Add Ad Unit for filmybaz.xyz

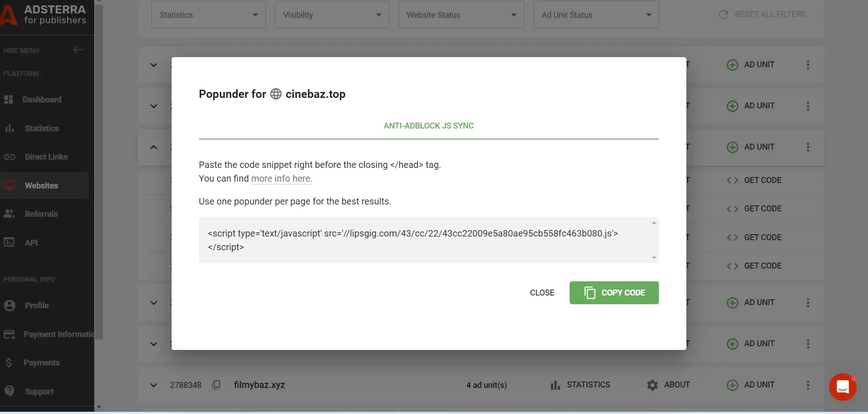click(751, 385)
